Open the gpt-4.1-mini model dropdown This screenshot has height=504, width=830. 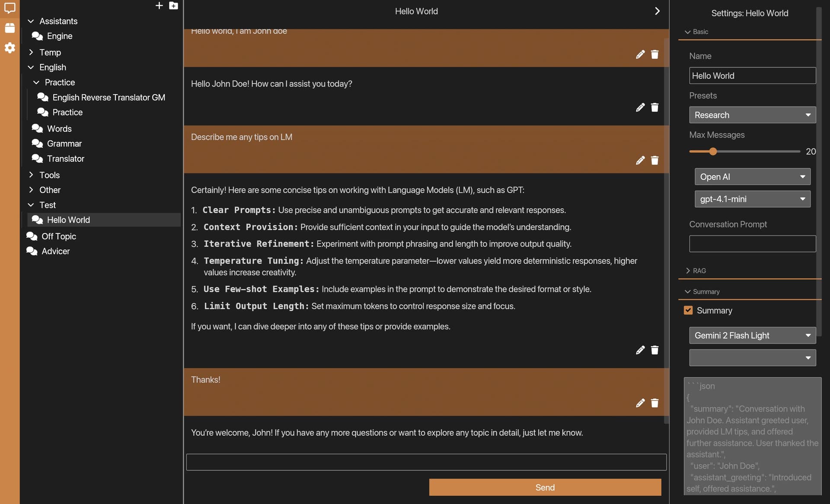click(x=752, y=199)
